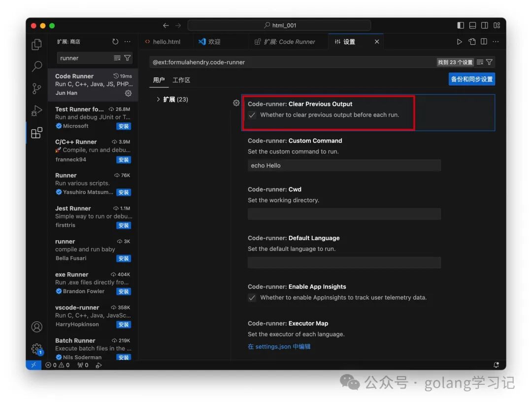The height and width of the screenshot is (404, 532).
Task: Toggle secondary sidebar layout icon
Action: 485,25
